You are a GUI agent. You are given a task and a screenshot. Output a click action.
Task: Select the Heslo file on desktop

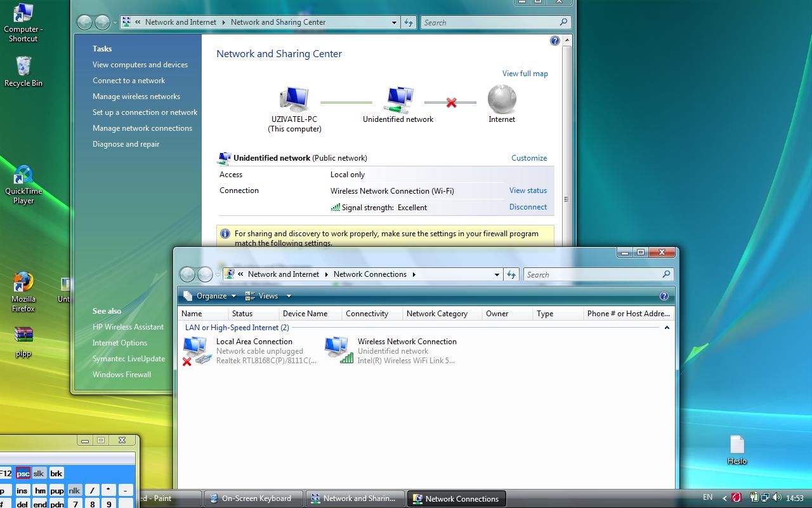737,450
